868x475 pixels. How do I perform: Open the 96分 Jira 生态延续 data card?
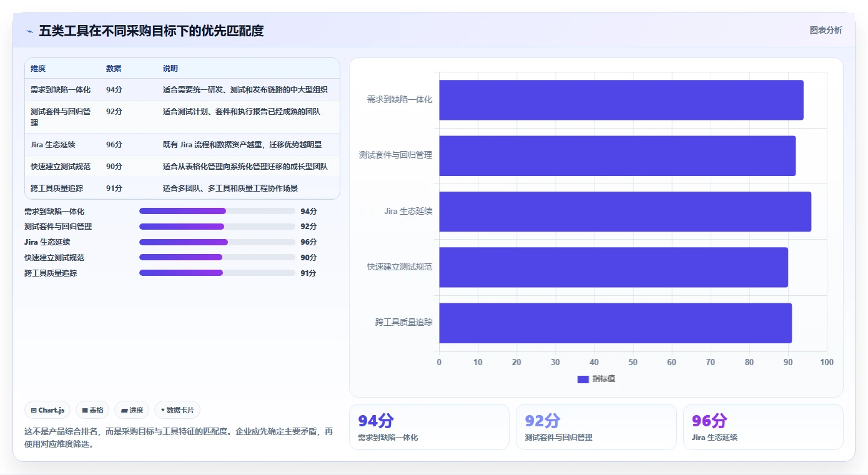pos(763,427)
